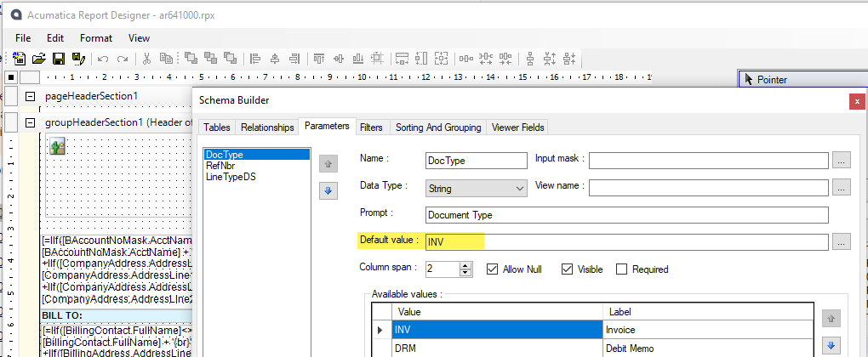Make horizontal spacing equal
Viewport: 868px width, 357px height.
point(466,58)
